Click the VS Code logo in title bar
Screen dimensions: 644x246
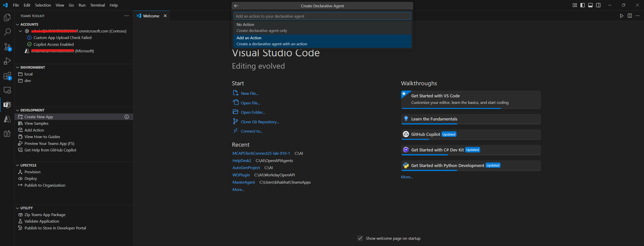click(5, 5)
